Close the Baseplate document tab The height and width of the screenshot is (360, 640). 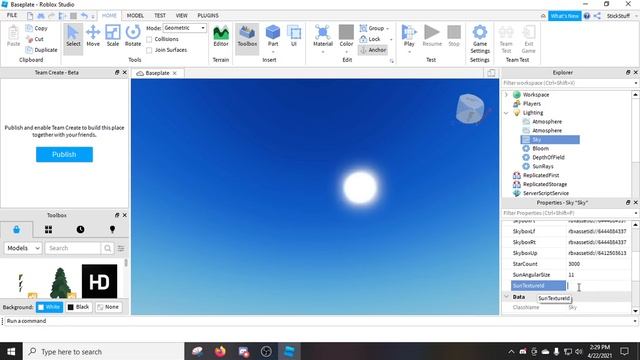174,73
